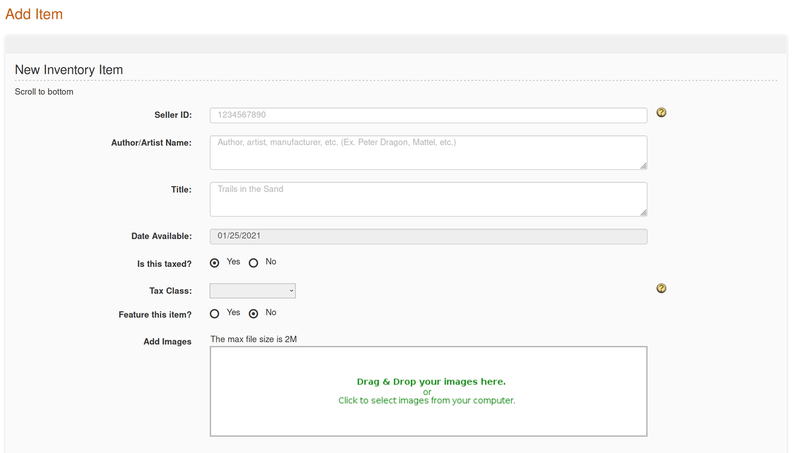Choose No for Feature this item

254,313
